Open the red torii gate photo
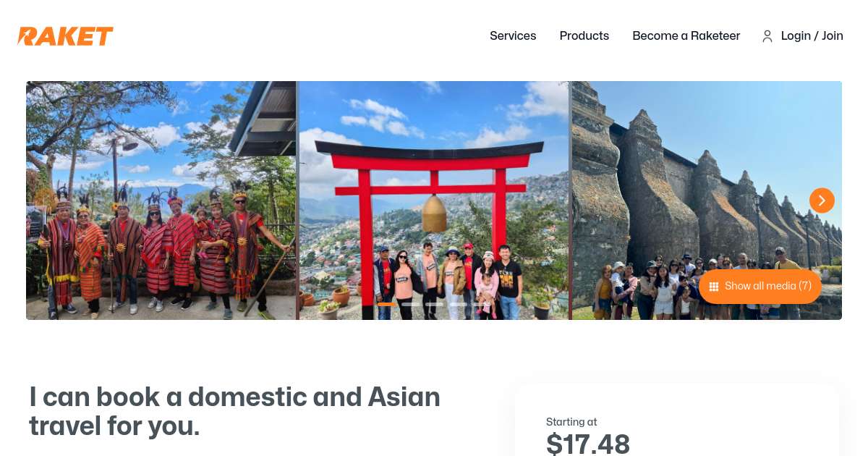The width and height of the screenshot is (868, 456). pos(434,200)
